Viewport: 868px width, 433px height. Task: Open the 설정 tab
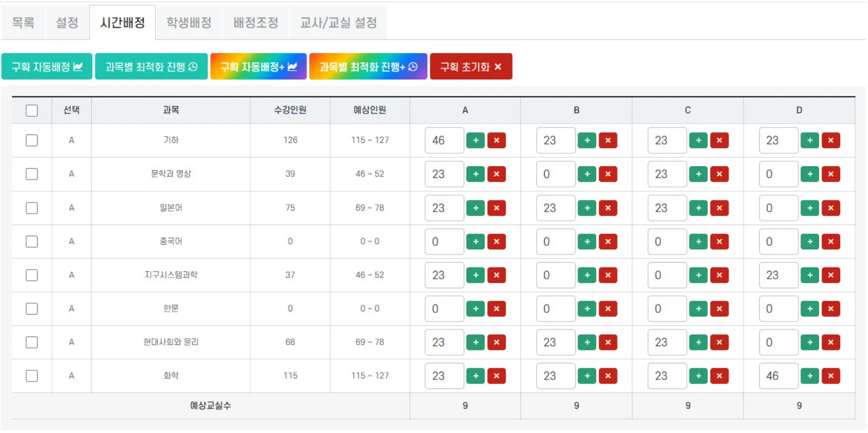67,23
